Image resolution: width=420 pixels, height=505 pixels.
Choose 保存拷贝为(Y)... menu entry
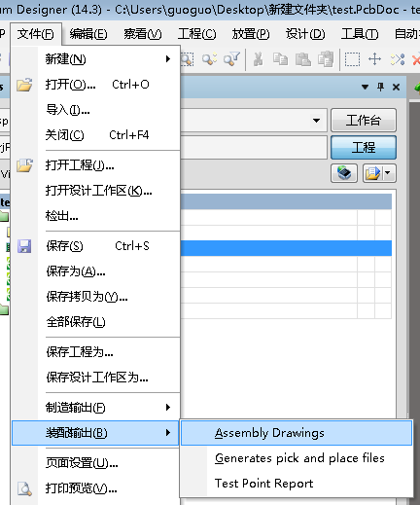click(x=95, y=297)
